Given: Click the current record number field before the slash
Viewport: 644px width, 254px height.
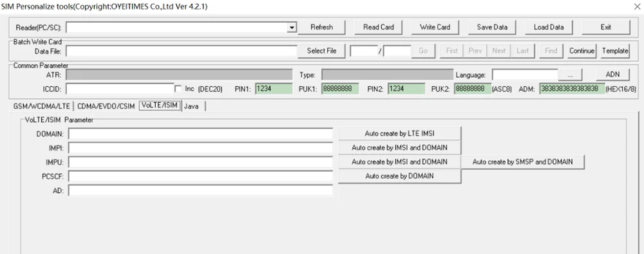Looking at the screenshot, I should (364, 51).
